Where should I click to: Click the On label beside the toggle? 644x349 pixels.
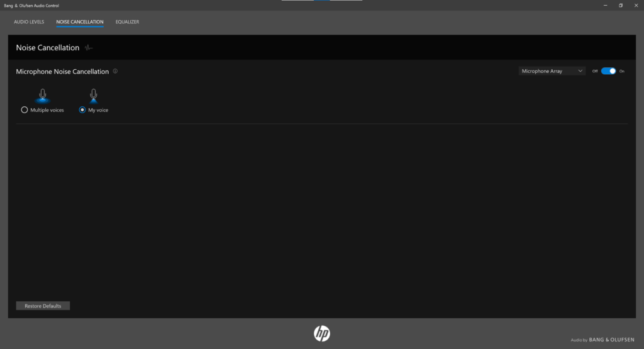tap(622, 71)
